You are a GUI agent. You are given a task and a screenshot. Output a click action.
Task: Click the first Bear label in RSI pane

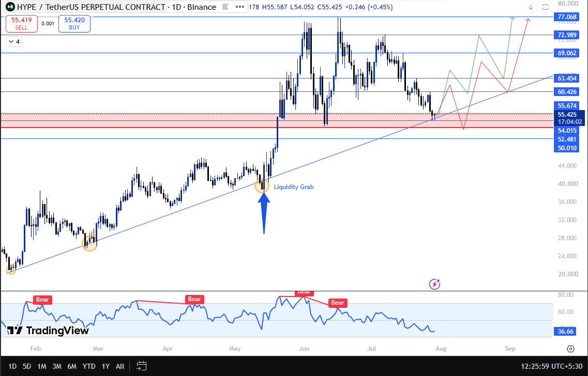coord(42,300)
